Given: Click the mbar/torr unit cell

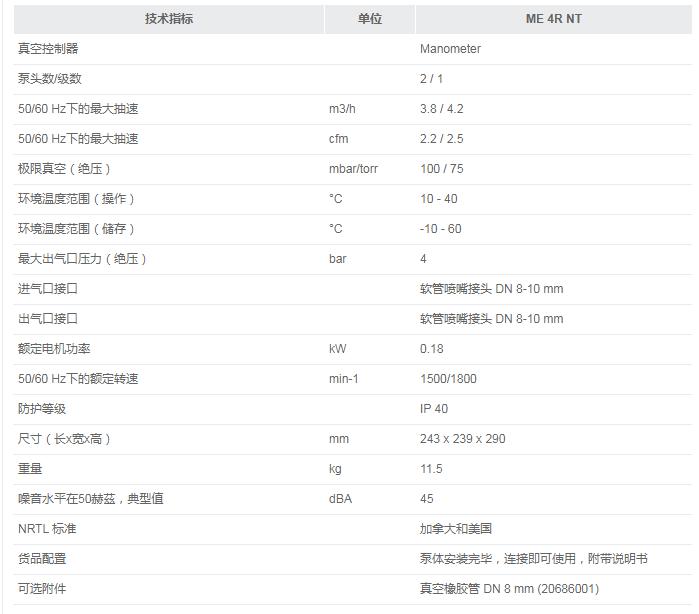Looking at the screenshot, I should point(353,169).
